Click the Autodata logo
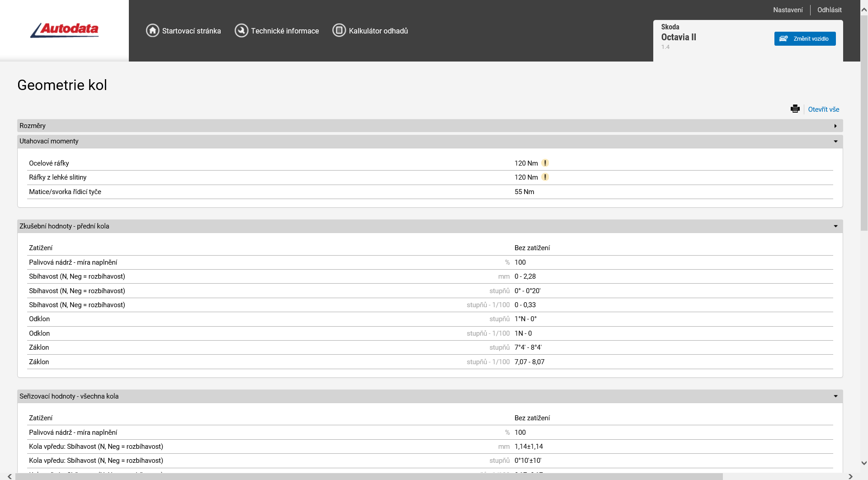 (64, 30)
